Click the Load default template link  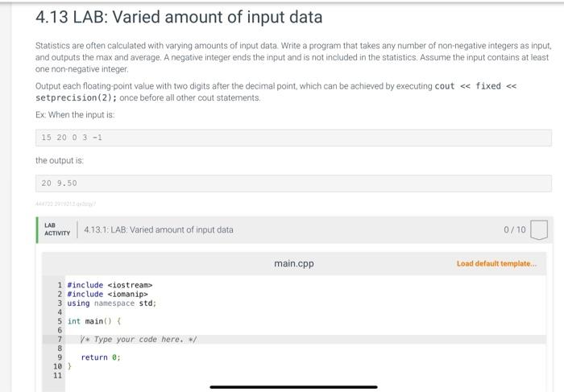pyautogui.click(x=496, y=263)
